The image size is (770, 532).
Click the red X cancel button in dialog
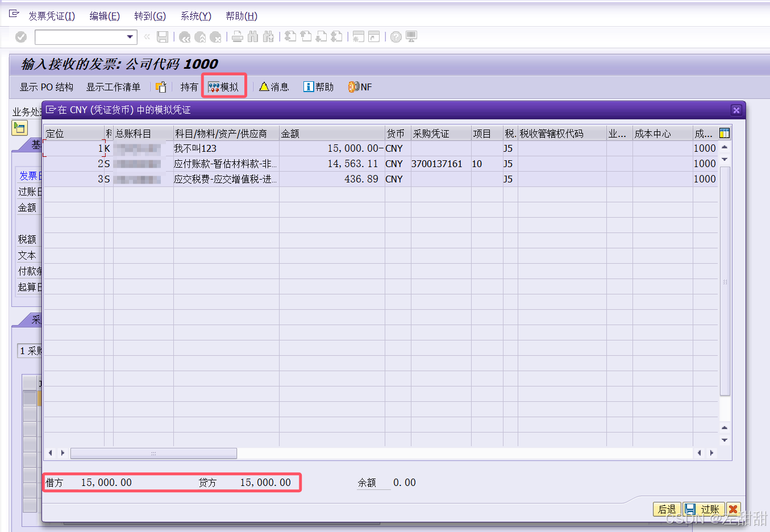pos(734,509)
